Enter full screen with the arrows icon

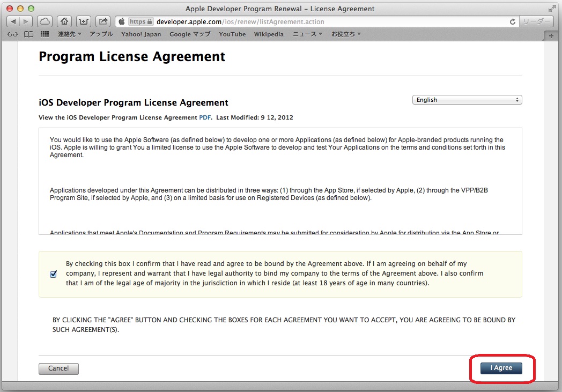pyautogui.click(x=552, y=9)
